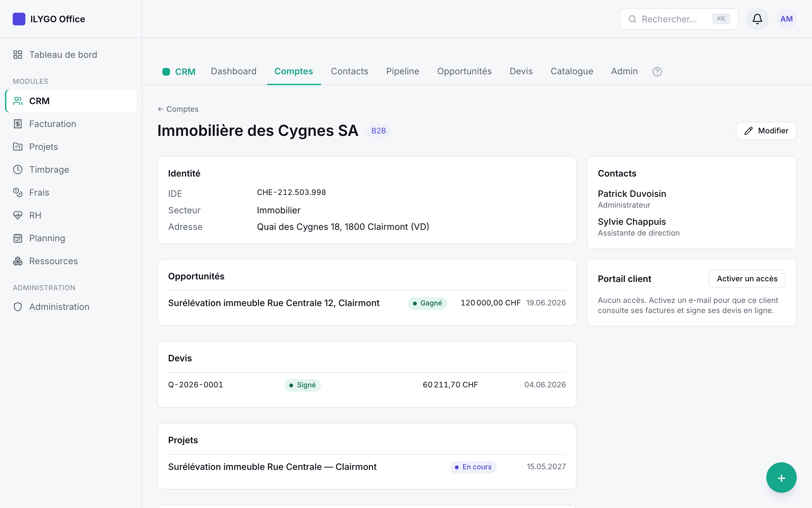Click IDE value CHE-212.503.998
Screen dimensions: 812x508
[291, 192]
